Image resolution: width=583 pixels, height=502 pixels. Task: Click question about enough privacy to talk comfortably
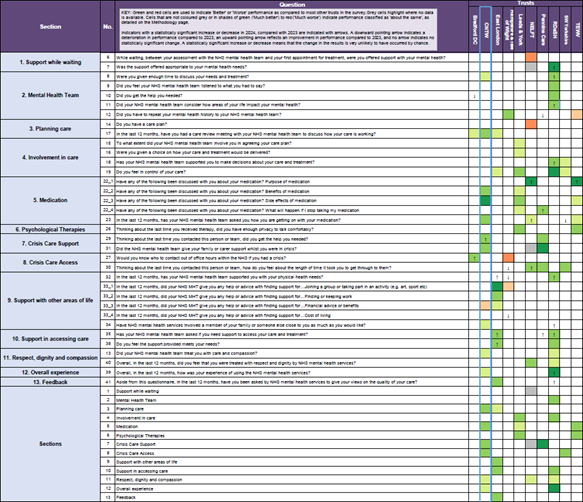click(292, 229)
